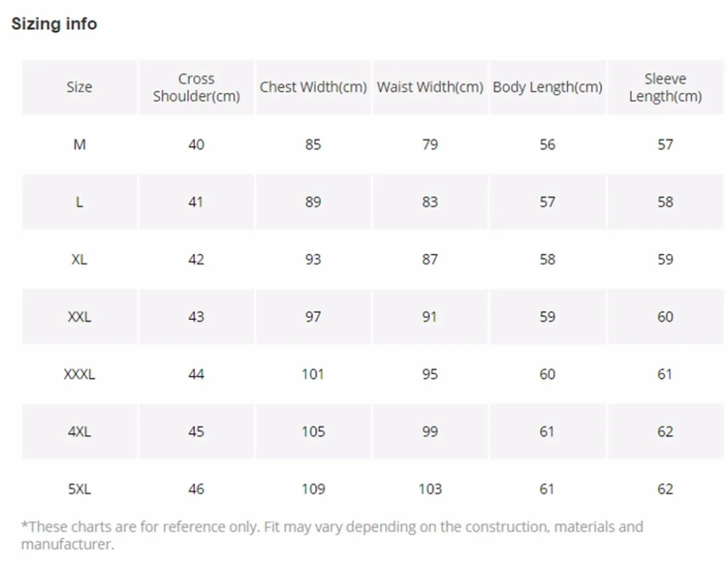The image size is (728, 569).
Task: Select the waist width value 83
Action: (430, 202)
